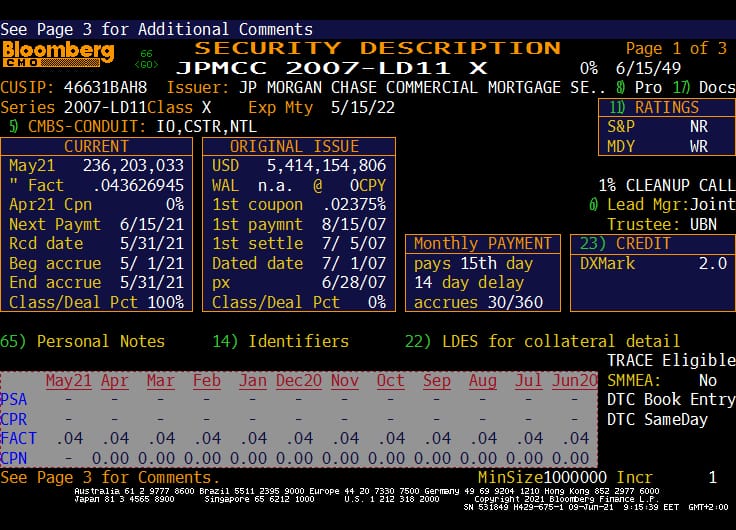This screenshot has height=530, width=736.
Task: Click See Page 3 for Comments text
Action: (x=110, y=477)
